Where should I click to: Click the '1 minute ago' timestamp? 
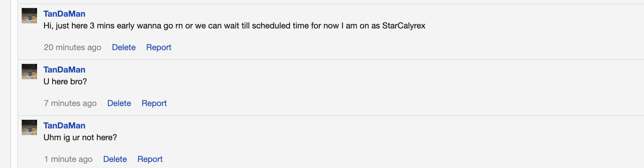[x=68, y=159]
